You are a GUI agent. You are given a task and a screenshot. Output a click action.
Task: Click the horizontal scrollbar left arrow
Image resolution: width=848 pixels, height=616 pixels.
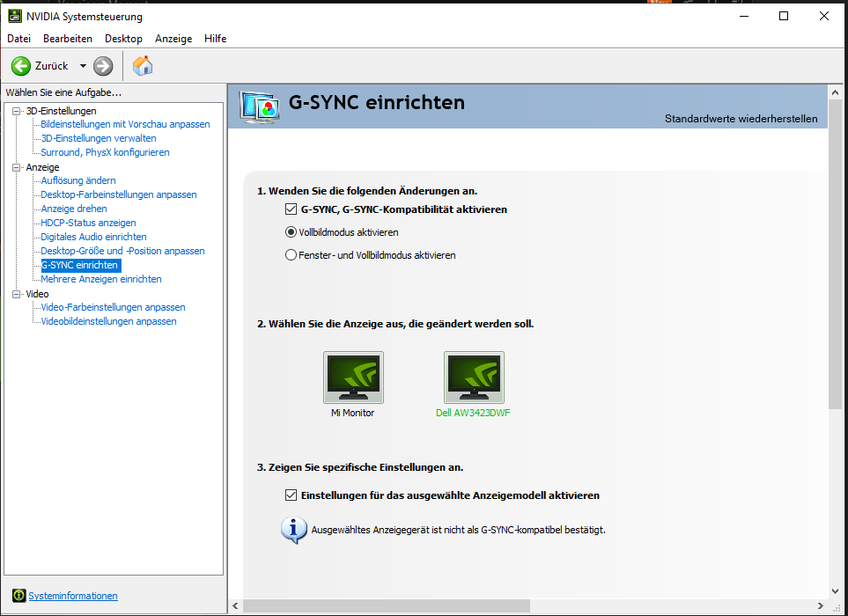[x=235, y=605]
